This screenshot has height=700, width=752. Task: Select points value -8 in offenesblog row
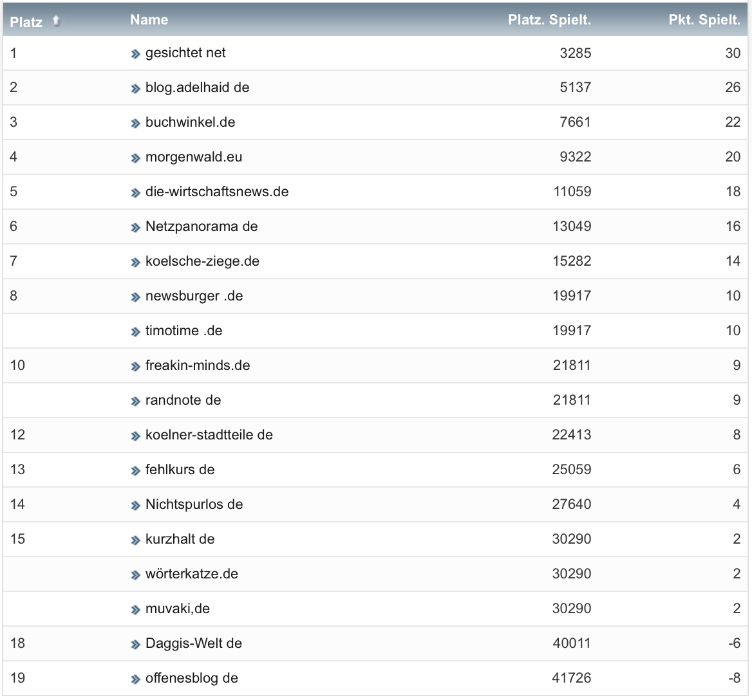(x=734, y=678)
